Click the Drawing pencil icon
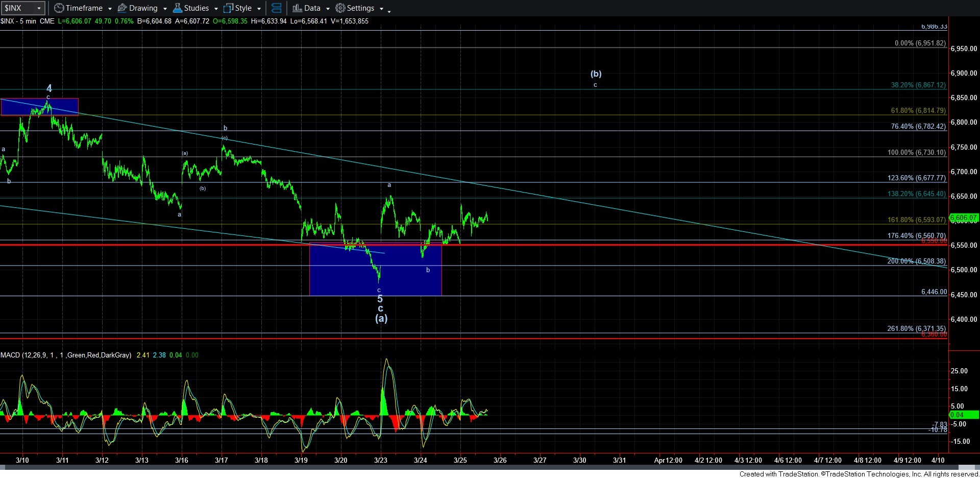 122,8
